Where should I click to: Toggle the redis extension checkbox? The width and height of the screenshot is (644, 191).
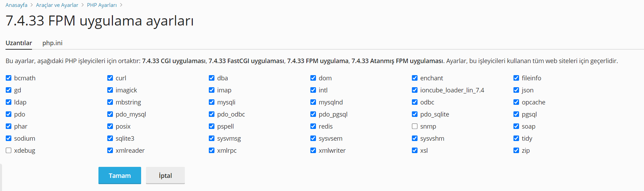(313, 126)
